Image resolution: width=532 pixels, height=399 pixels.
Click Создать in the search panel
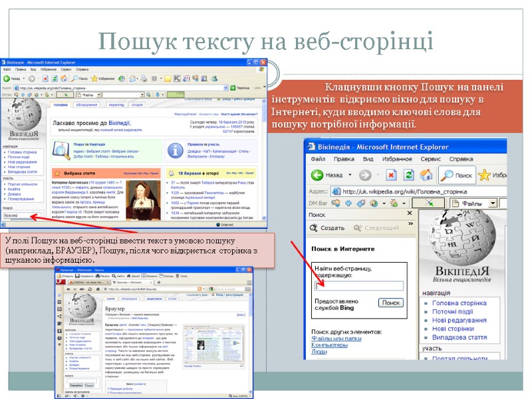click(x=327, y=228)
